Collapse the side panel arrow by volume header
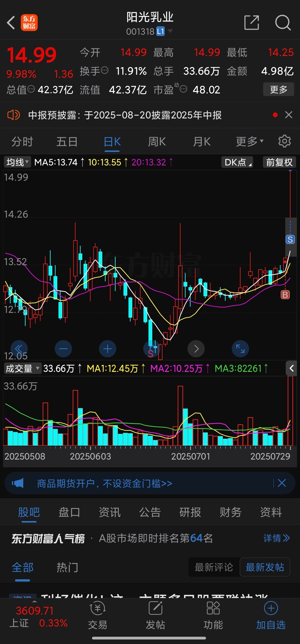Viewport: 300px width, 644px height. click(291, 368)
